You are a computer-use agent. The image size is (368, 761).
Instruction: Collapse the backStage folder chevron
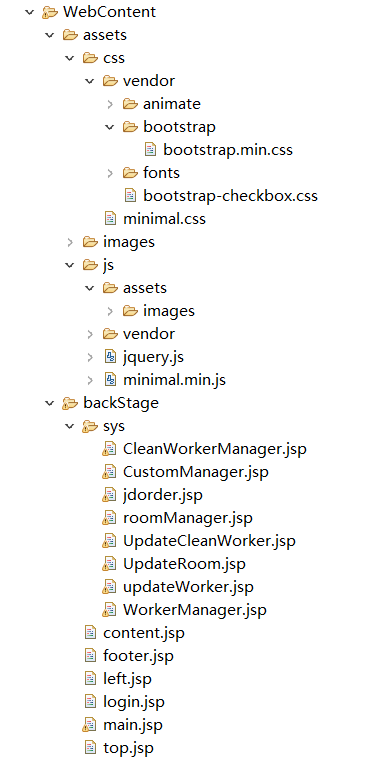click(x=50, y=403)
